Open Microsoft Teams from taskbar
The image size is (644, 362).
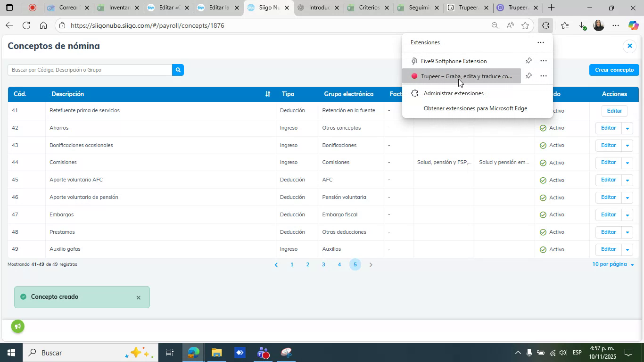(263, 353)
